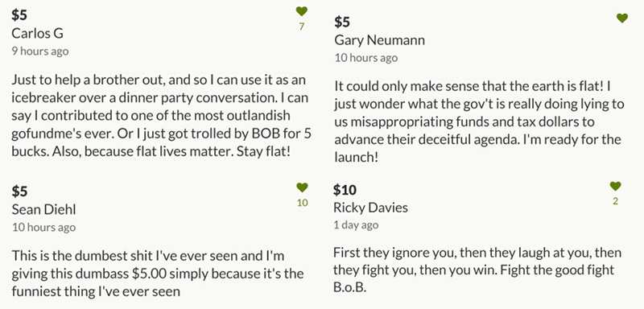
Task: Select Ricky Davies' donor name
Action: (x=370, y=208)
